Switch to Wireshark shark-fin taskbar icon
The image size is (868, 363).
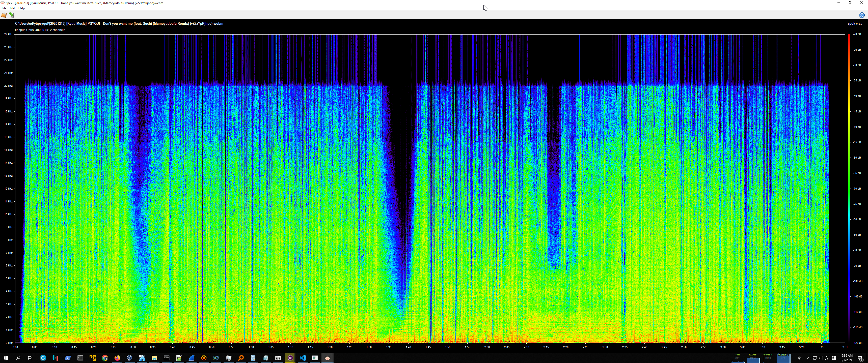192,358
